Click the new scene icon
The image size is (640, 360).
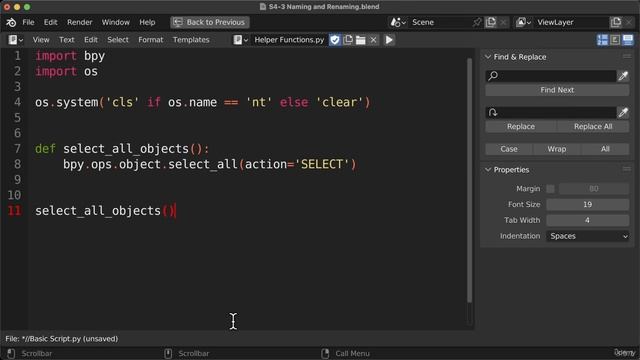tap(491, 22)
